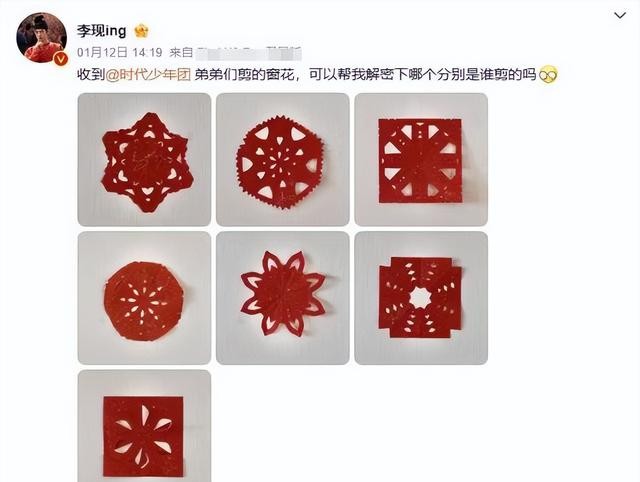Click the 01月12日 14:19 timestamp
This screenshot has width=640, height=482.
click(120, 53)
